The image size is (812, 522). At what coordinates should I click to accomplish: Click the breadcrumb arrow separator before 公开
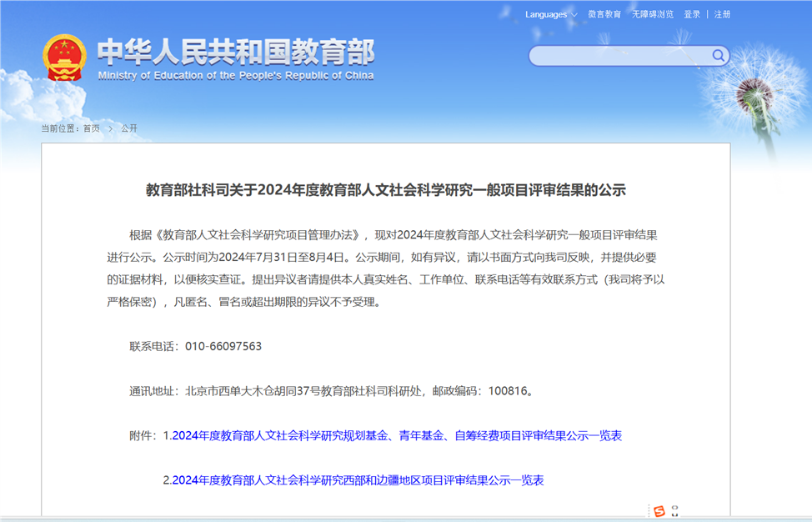tap(110, 128)
